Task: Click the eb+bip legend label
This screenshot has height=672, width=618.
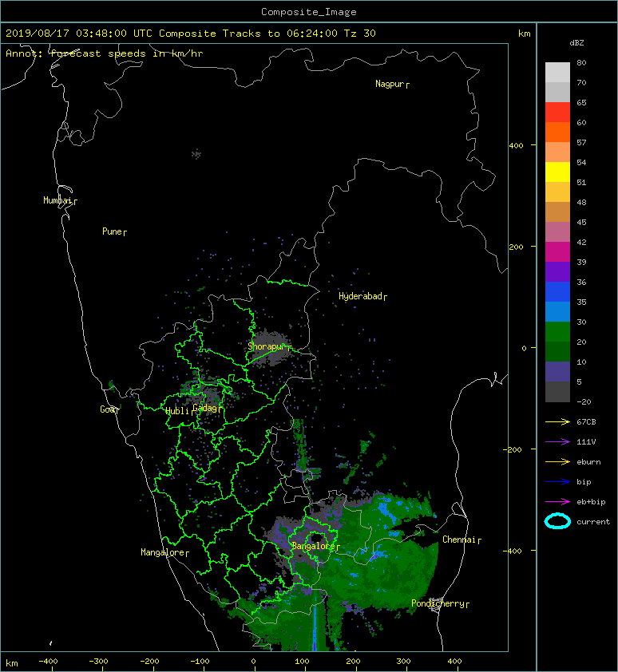Action: point(591,502)
